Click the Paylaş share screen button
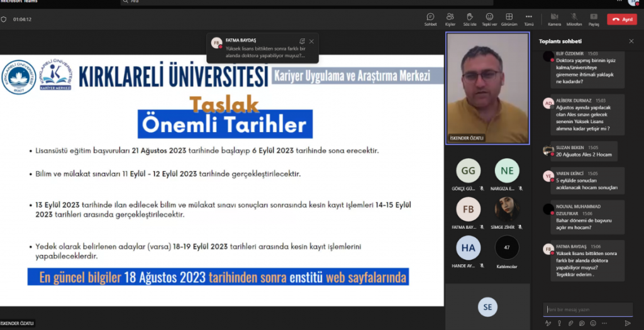The width and height of the screenshot is (644, 330). (594, 19)
